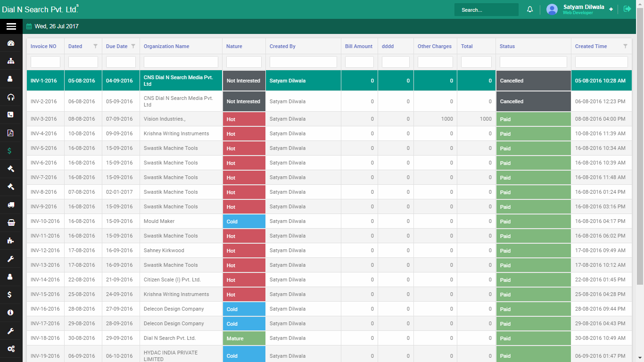
Task: Sort by the Created By column header
Action: click(x=282, y=46)
